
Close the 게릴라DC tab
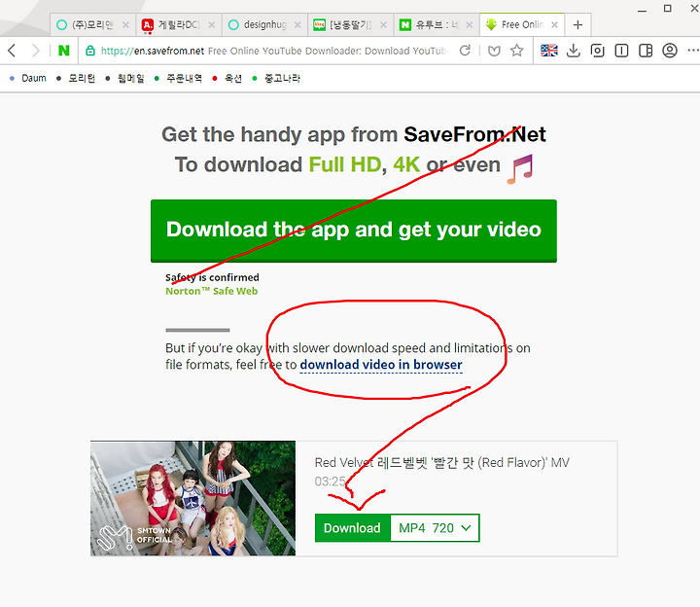click(212, 25)
